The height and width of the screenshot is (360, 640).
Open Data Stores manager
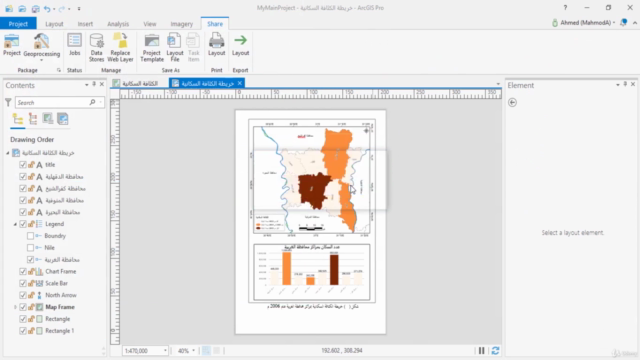pos(97,48)
